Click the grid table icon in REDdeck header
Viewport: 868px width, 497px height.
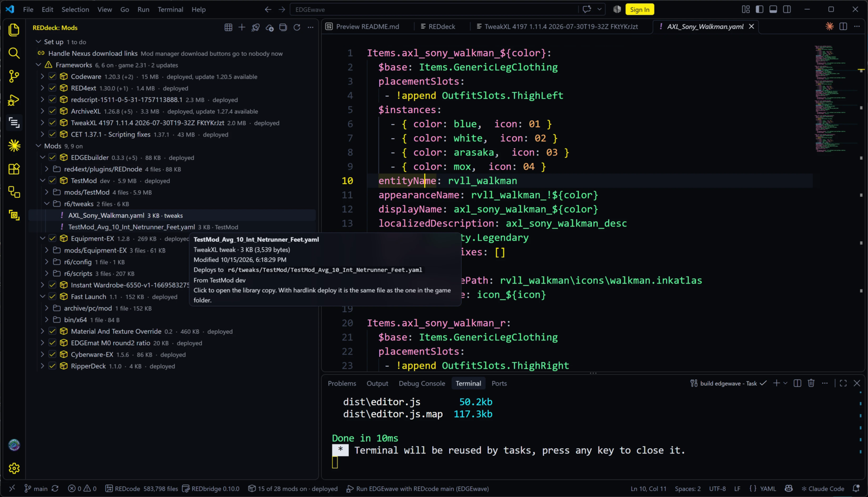(228, 28)
